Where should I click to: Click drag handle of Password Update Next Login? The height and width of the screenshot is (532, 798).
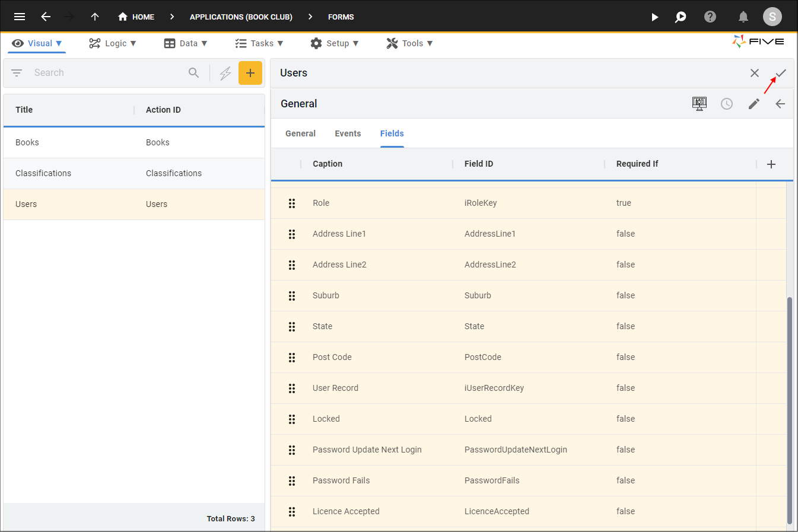292,450
